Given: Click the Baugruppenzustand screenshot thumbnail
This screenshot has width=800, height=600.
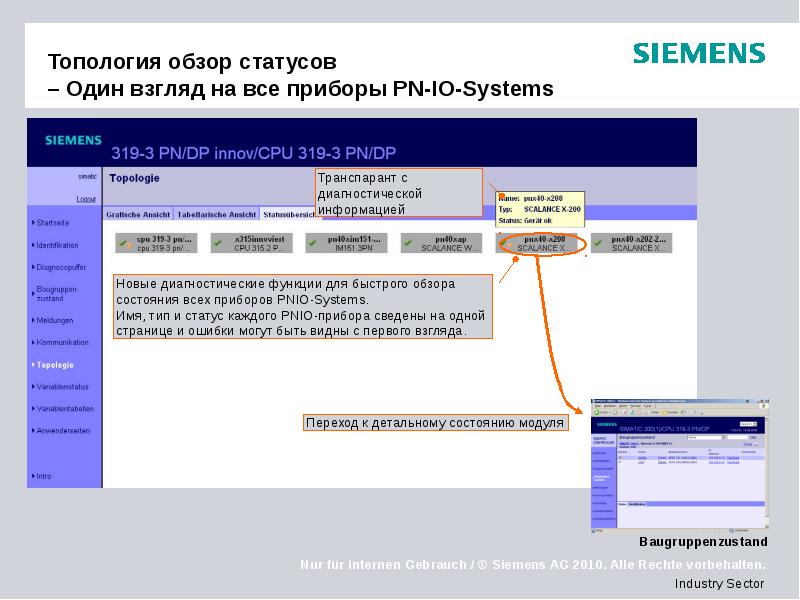Looking at the screenshot, I should click(679, 462).
